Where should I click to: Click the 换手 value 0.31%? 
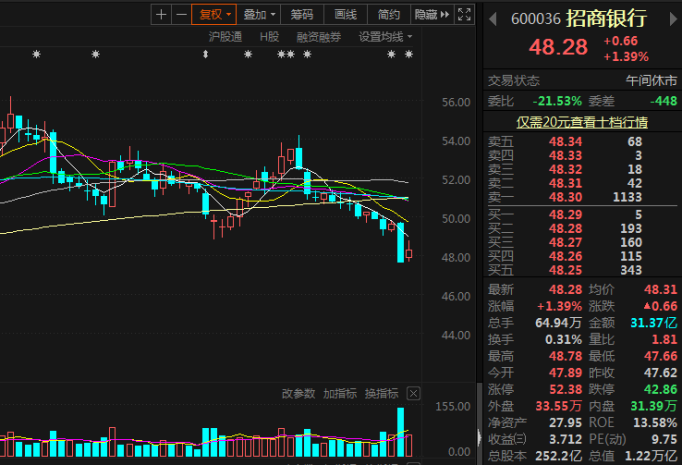click(x=563, y=339)
